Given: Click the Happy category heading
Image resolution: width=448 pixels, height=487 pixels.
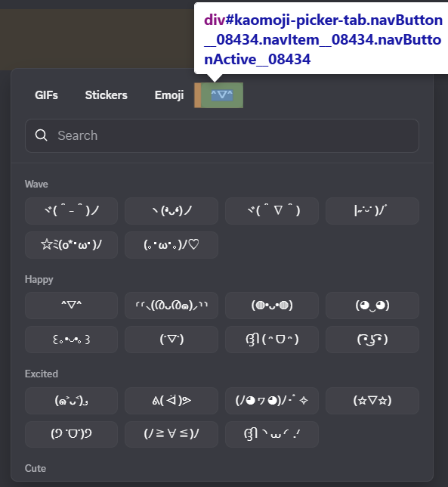Looking at the screenshot, I should pyautogui.click(x=39, y=280).
